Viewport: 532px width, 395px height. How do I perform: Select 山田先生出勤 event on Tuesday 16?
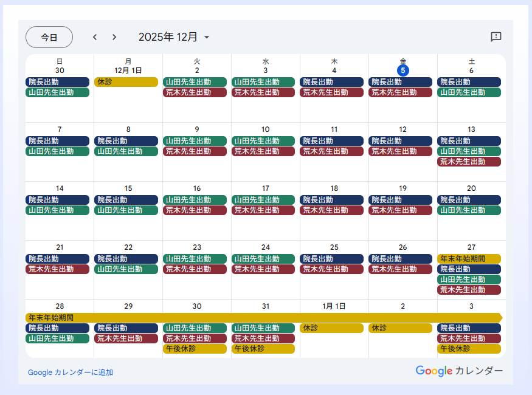coord(195,200)
